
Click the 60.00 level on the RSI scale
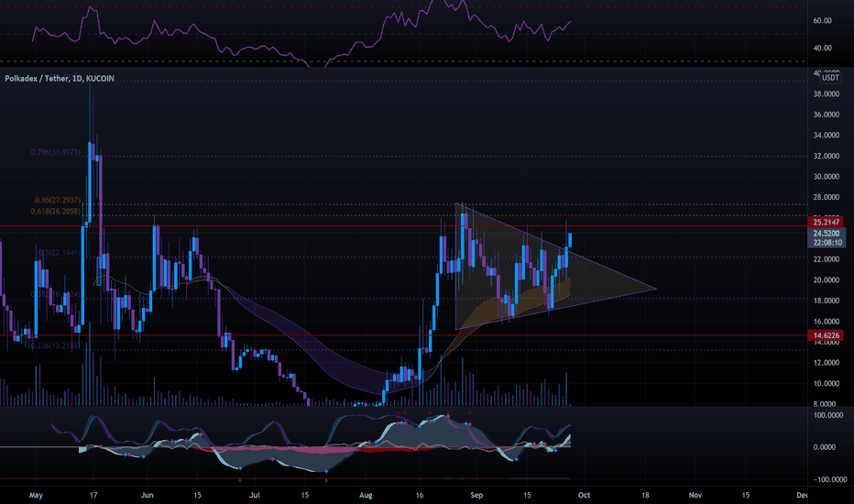coord(823,21)
